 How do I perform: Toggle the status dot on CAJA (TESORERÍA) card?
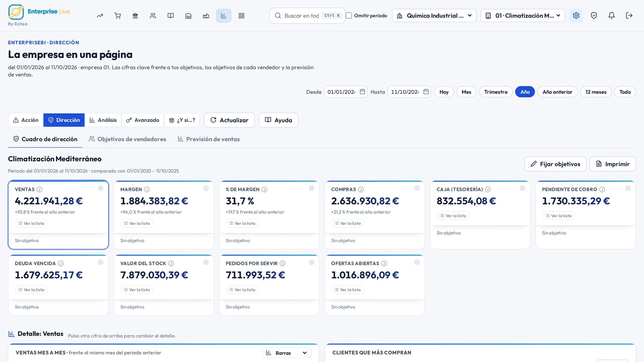point(522,188)
